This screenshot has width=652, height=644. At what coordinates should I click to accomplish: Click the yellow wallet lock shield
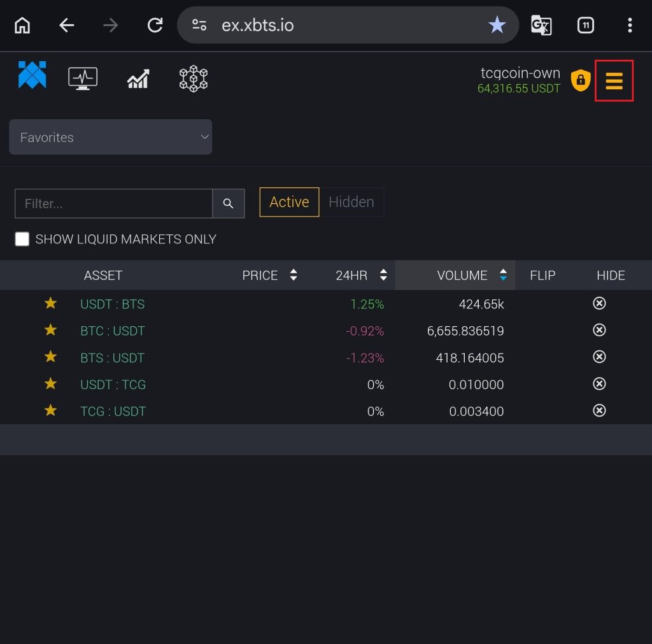[580, 80]
